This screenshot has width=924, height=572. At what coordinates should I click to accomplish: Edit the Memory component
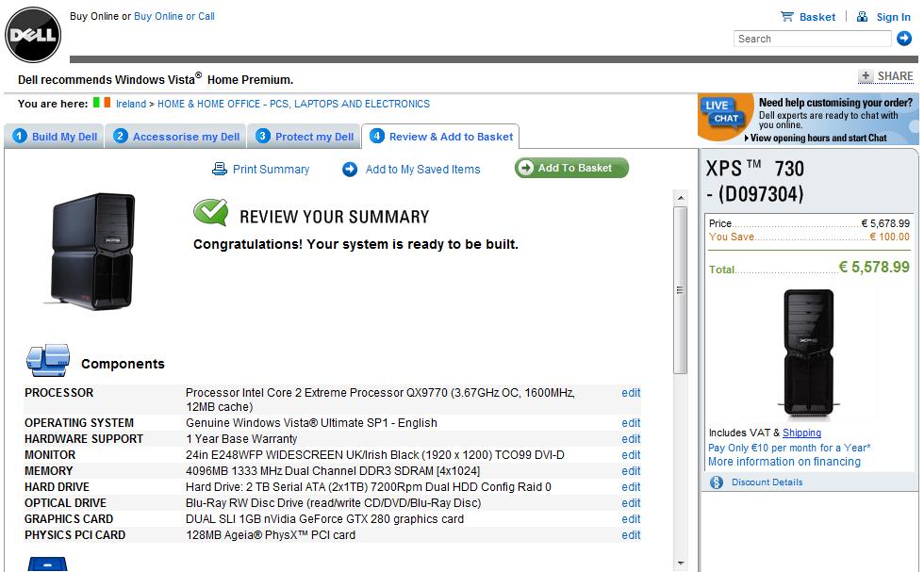[631, 470]
